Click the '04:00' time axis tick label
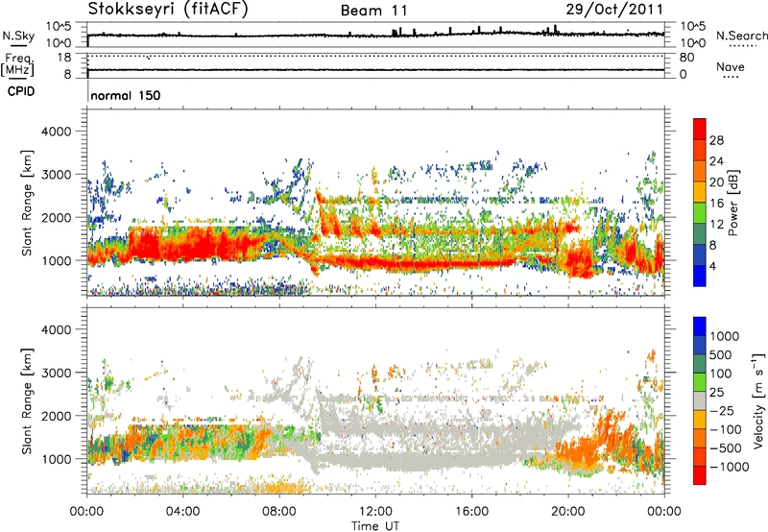Viewport: 768px width, 532px height. (x=182, y=512)
